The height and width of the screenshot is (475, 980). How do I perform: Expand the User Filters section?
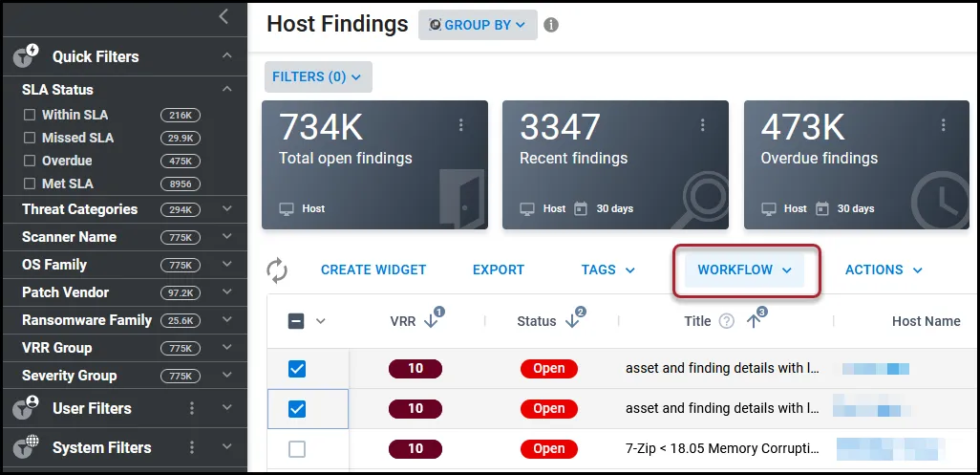point(227,408)
